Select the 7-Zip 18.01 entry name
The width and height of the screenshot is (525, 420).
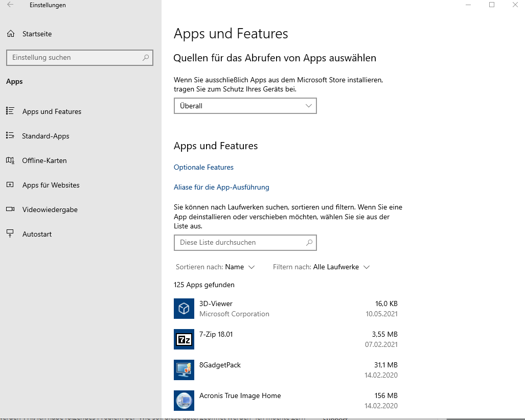point(216,334)
